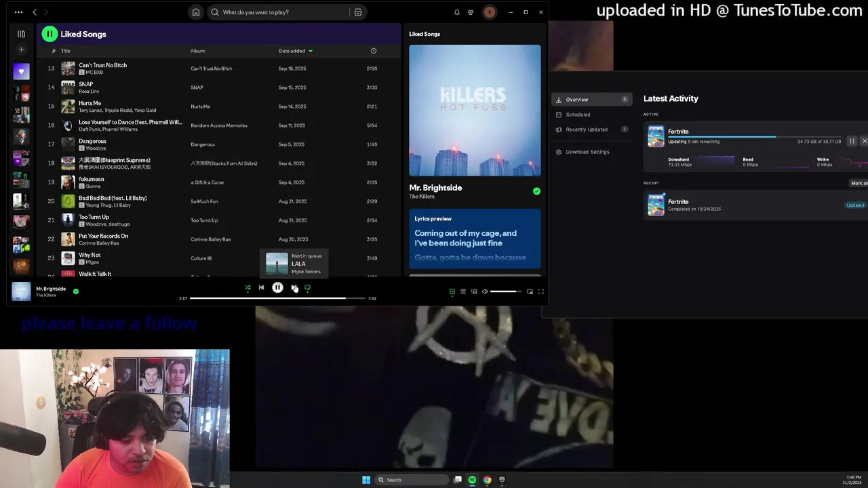Open Friend Activity icon
The height and width of the screenshot is (488, 868).
point(471,12)
